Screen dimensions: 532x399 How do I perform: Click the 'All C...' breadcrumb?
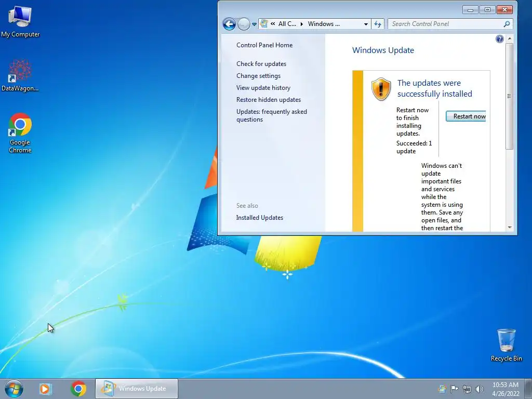click(x=287, y=24)
